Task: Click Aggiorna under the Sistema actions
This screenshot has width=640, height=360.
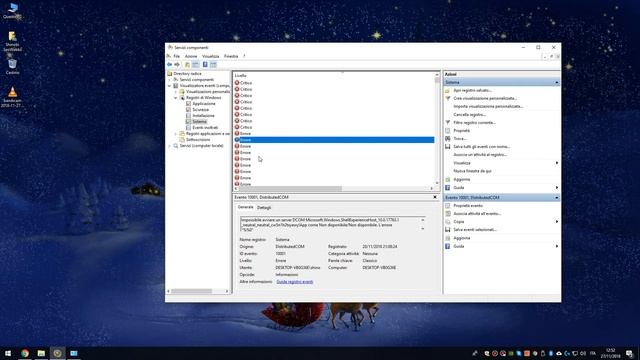Action: coord(462,179)
